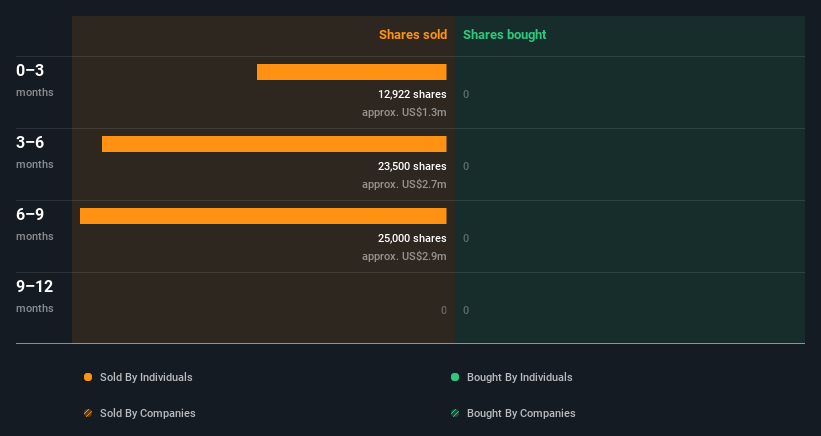The height and width of the screenshot is (436, 821).
Task: Click the 23,500 shares value
Action: coord(413,166)
